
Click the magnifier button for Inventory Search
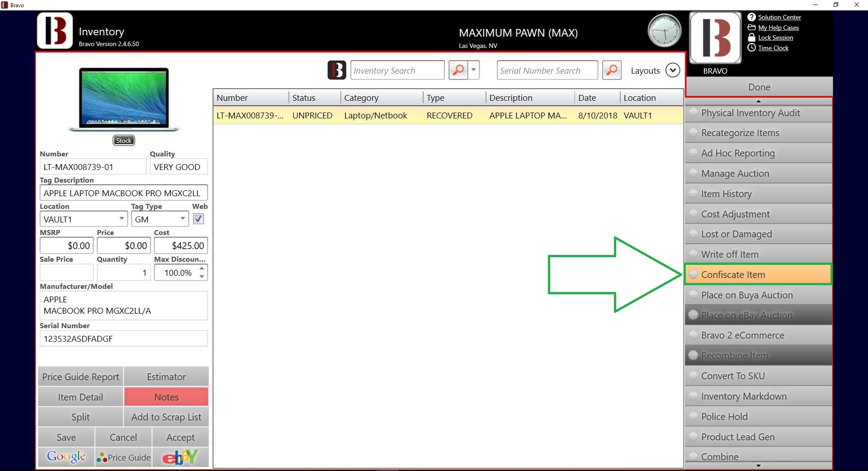click(x=458, y=70)
